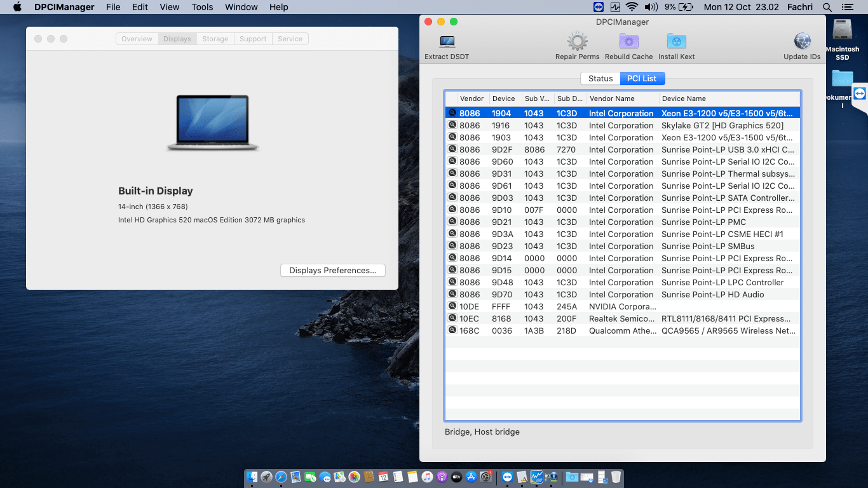868x488 pixels.
Task: Click the Update IDs globe icon
Action: tap(802, 42)
